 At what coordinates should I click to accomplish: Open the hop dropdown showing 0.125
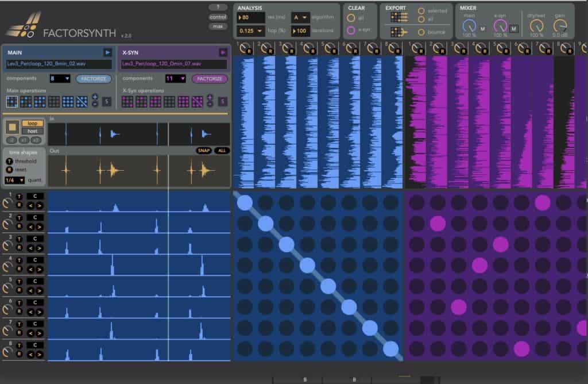(250, 31)
